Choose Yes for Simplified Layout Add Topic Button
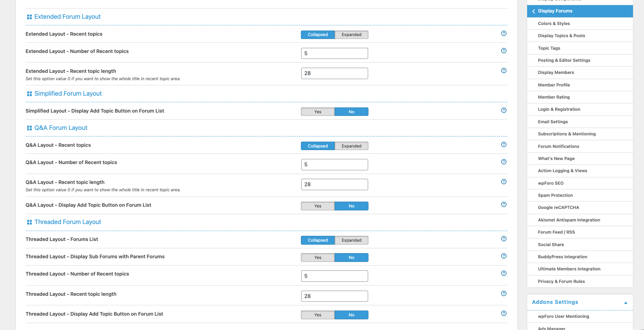Screen dimensions: 644x330 pos(318,112)
